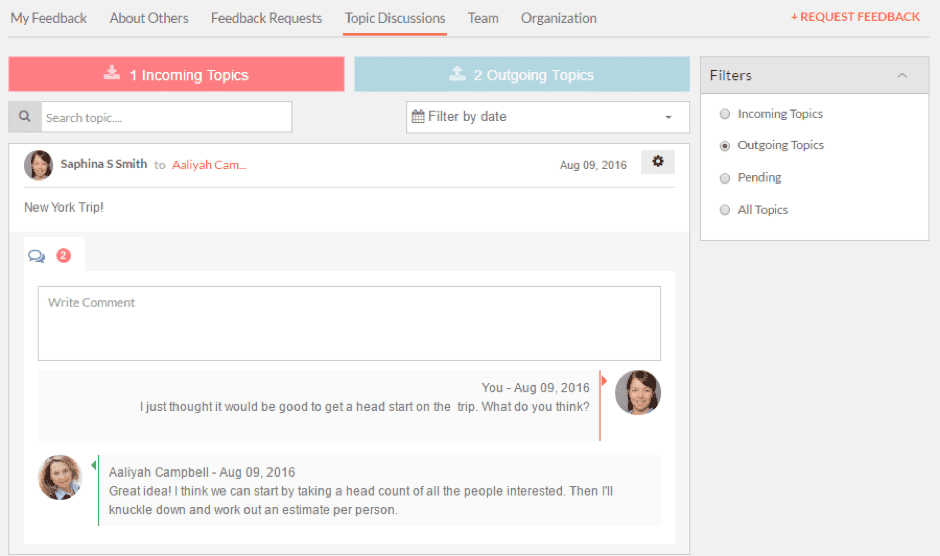Screen dimensions: 940x556
Task: Click the calendar icon in date filter
Action: (x=418, y=116)
